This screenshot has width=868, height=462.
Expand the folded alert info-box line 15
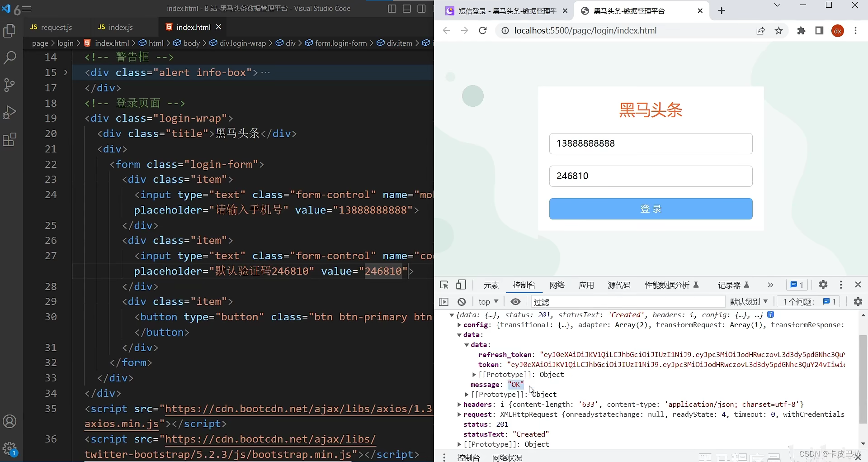click(66, 72)
